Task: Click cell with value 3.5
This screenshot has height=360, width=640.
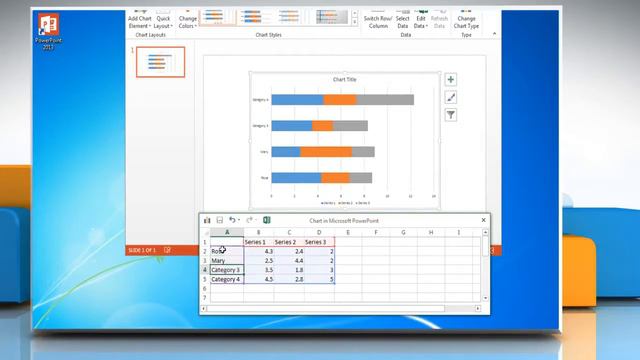Action: coord(259,270)
